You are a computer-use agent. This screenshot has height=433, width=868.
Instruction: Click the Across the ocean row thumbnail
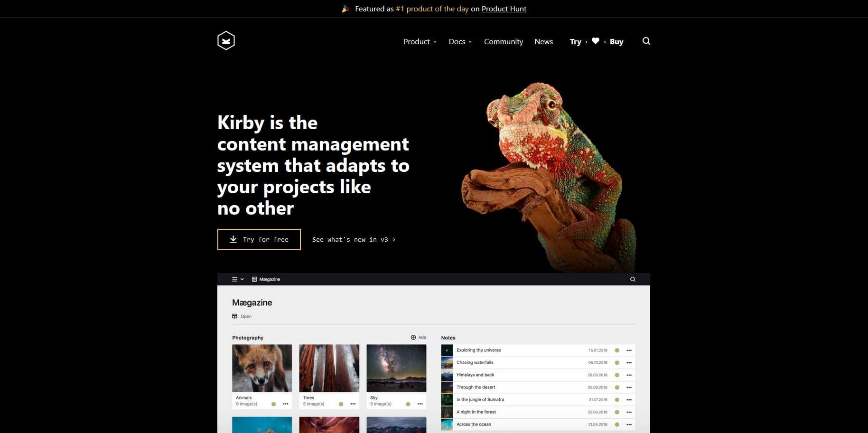pyautogui.click(x=447, y=424)
